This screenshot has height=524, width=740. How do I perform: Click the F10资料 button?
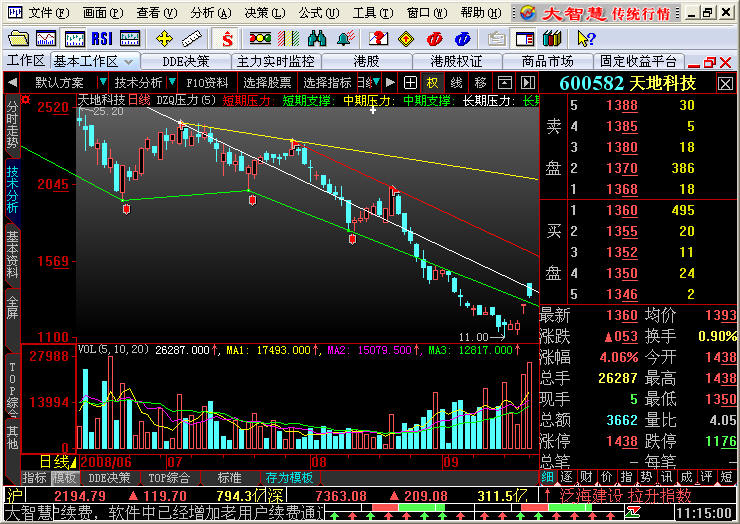(207, 83)
